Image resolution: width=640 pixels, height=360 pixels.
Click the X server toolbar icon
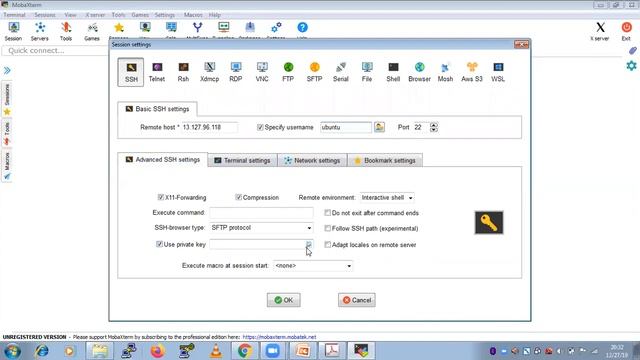(x=600, y=31)
